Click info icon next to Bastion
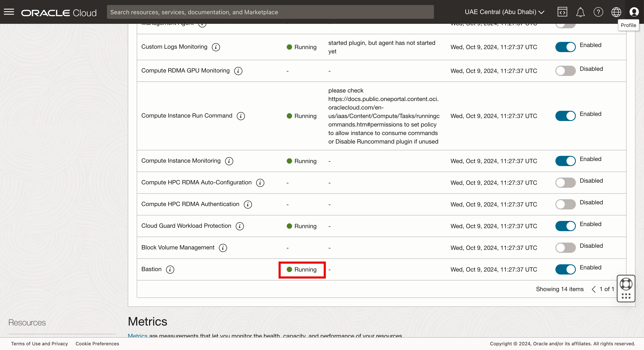This screenshot has width=644, height=350. 170,269
